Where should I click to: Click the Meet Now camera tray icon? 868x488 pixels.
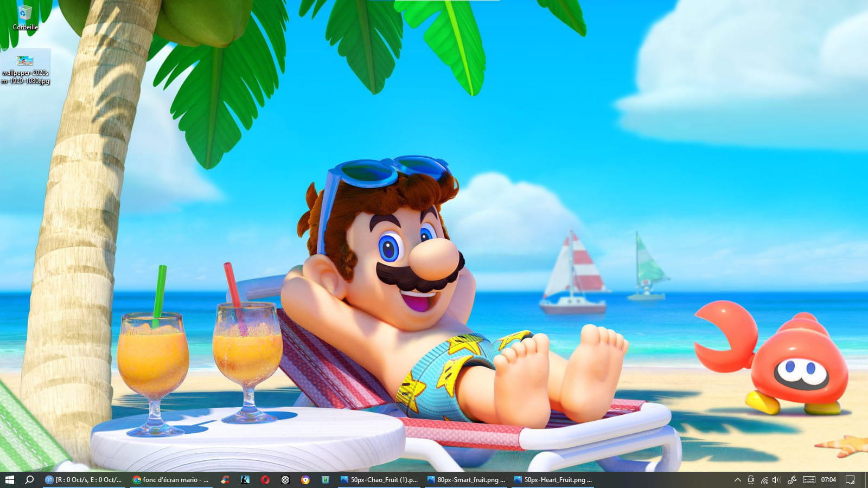751,479
